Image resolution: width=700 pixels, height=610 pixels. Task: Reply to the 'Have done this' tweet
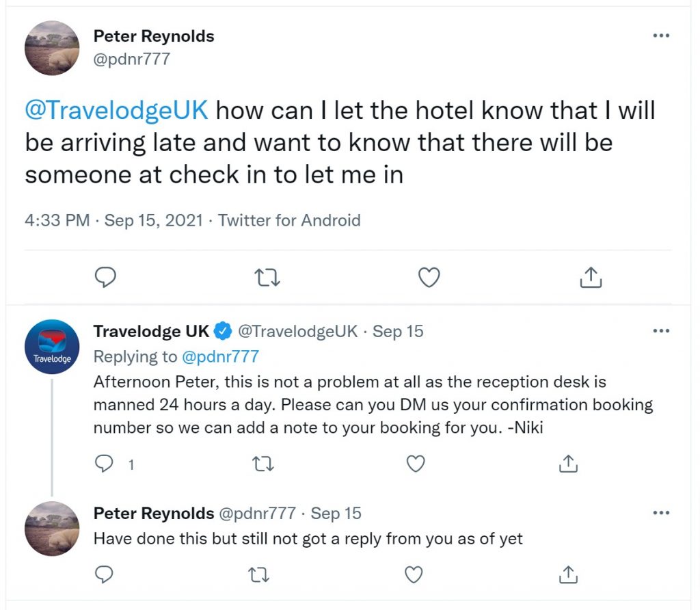[x=104, y=574]
